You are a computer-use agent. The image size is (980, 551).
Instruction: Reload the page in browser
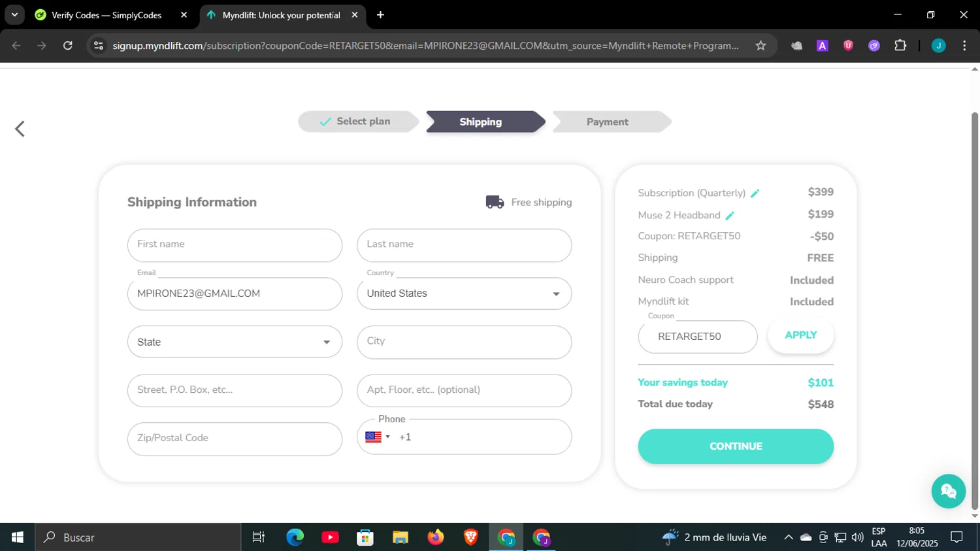tap(67, 46)
